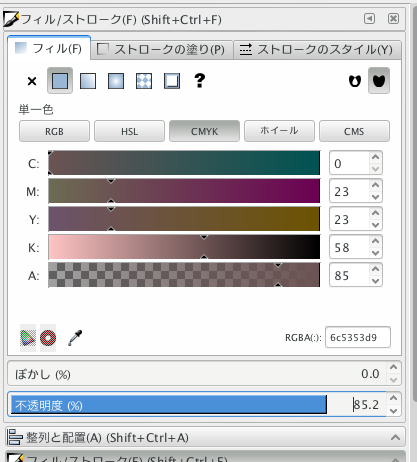Select nonzero fill rule heart icon

(x=379, y=81)
